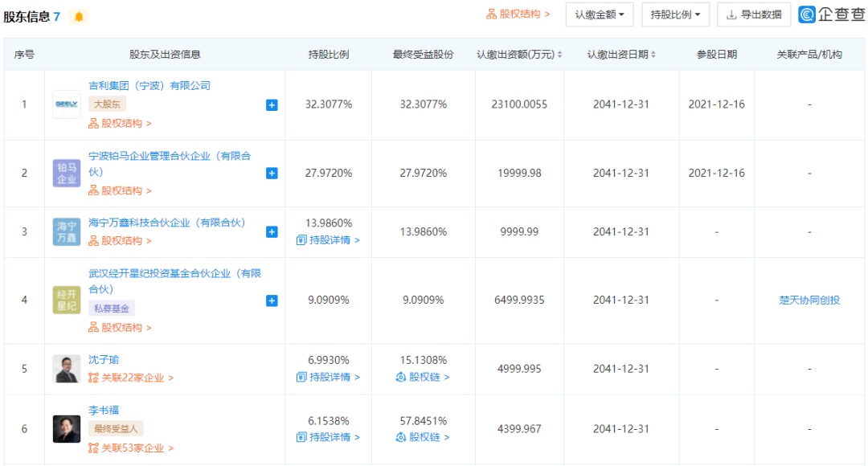Click the shareholder count 7
Image resolution: width=868 pixels, height=466 pixels.
(56, 17)
